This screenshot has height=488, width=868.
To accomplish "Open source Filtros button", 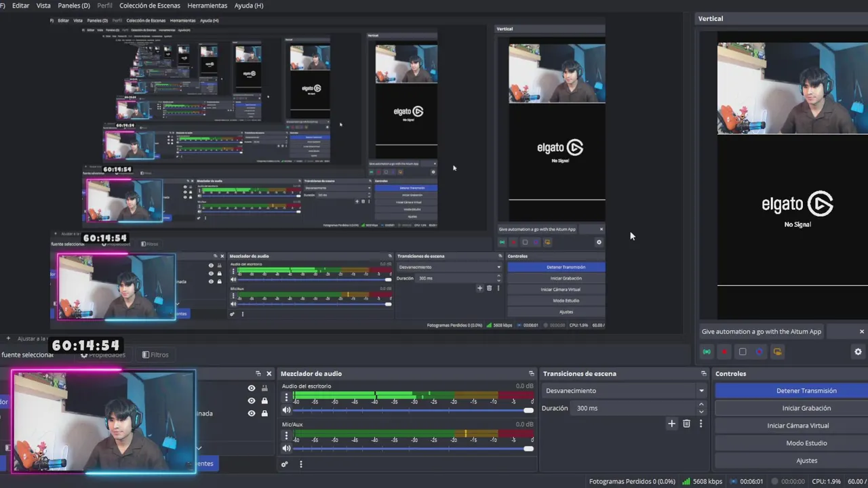I will (155, 354).
